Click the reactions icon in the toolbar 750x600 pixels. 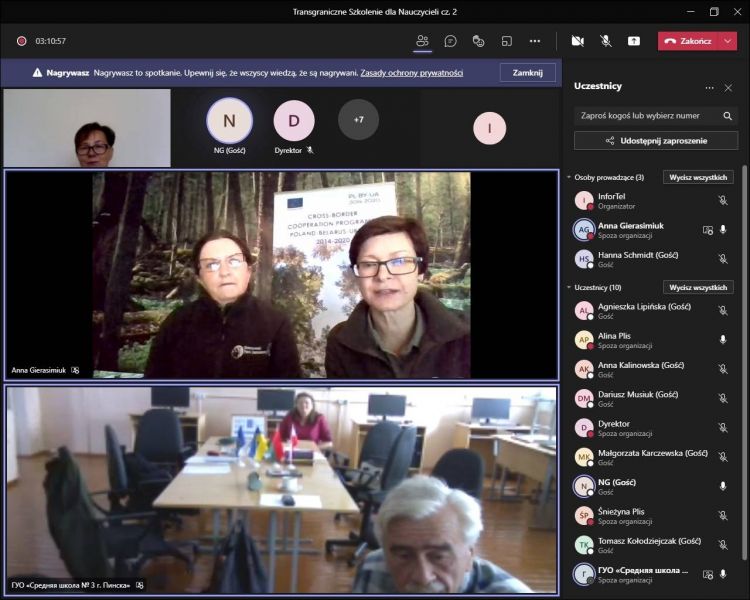479,41
